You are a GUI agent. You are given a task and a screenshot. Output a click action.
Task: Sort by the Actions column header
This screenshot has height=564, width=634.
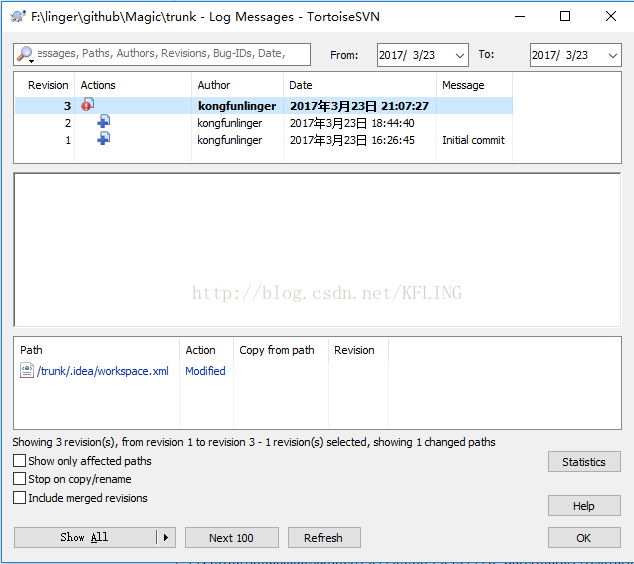click(133, 85)
